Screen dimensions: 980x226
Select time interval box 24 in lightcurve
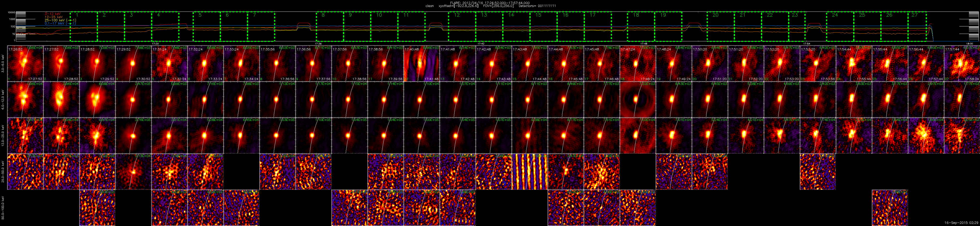pyautogui.click(x=840, y=26)
